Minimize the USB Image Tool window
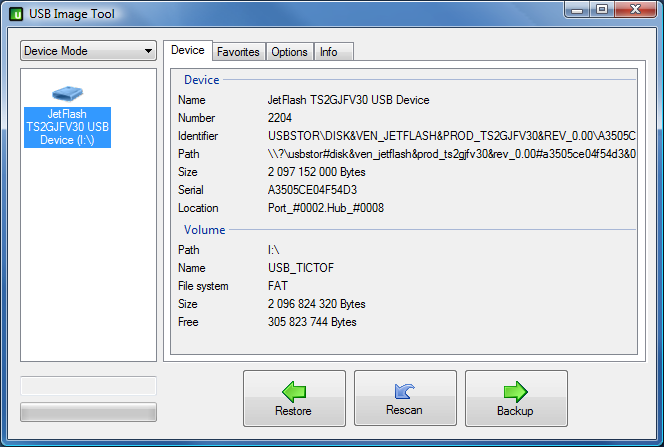The height and width of the screenshot is (447, 664). pos(577,9)
